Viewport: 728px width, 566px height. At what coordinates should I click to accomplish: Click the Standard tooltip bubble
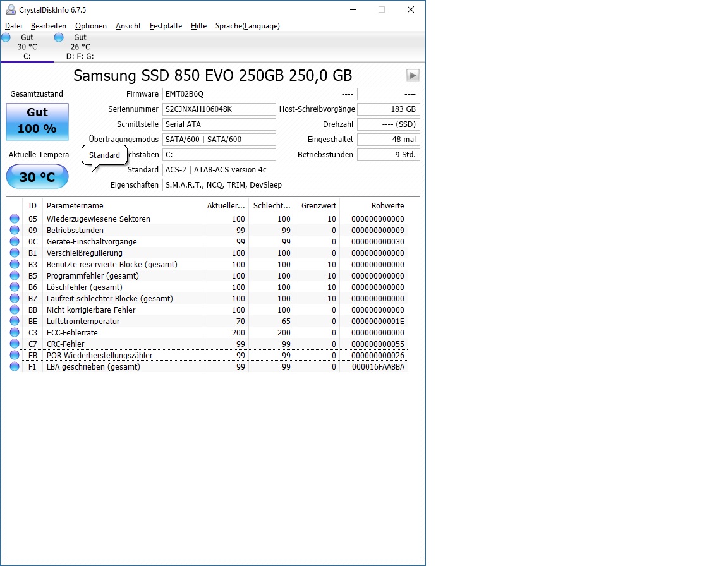(104, 155)
